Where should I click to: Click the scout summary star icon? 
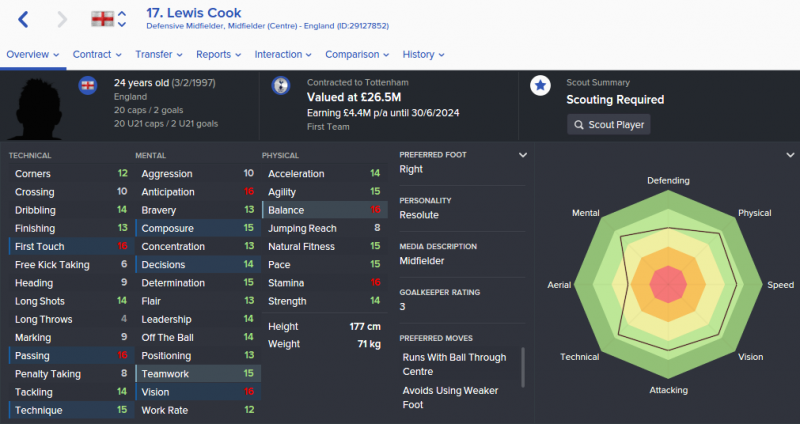540,85
